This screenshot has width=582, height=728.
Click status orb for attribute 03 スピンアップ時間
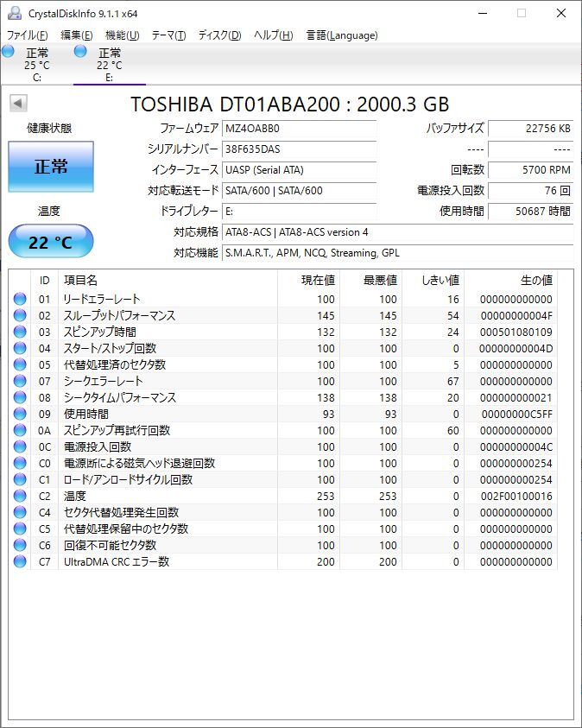tap(20, 332)
